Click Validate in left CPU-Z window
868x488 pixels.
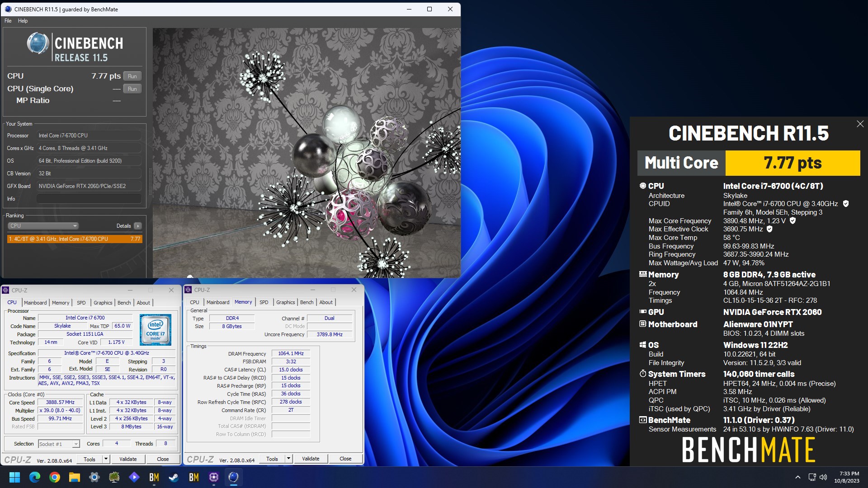click(128, 460)
